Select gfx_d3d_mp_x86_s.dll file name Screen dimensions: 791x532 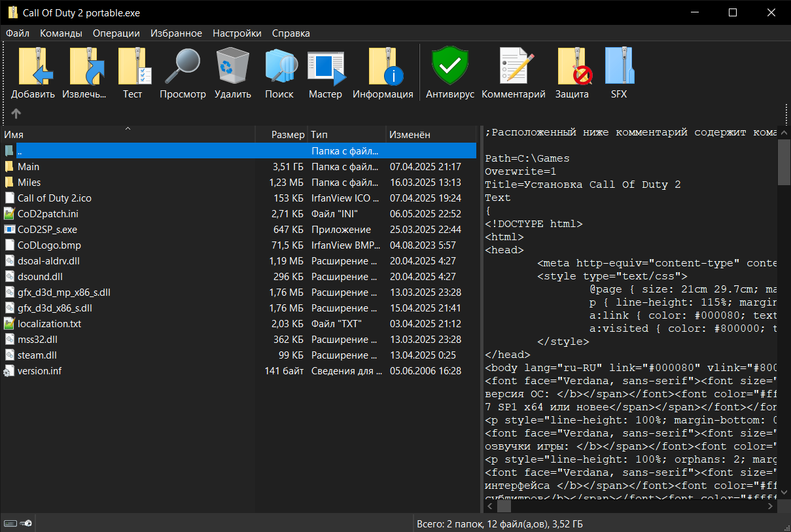(64, 293)
